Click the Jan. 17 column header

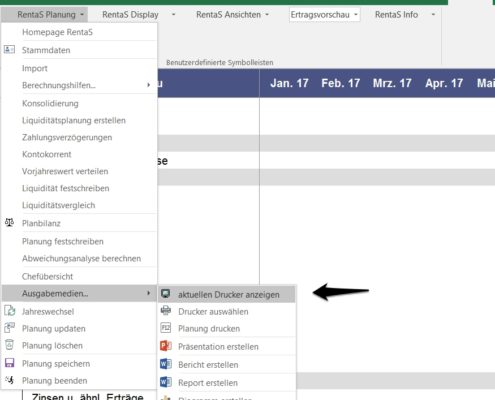[289, 83]
